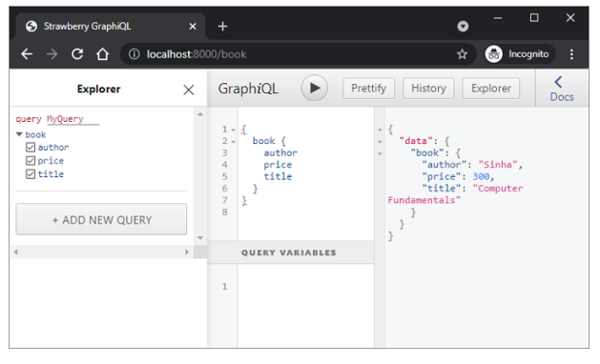Open the Chrome three-dot menu
This screenshot has width=600, height=364.
(571, 54)
